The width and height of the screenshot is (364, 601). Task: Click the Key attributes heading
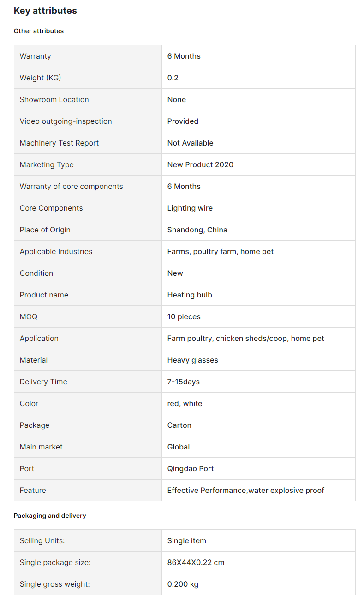(45, 11)
